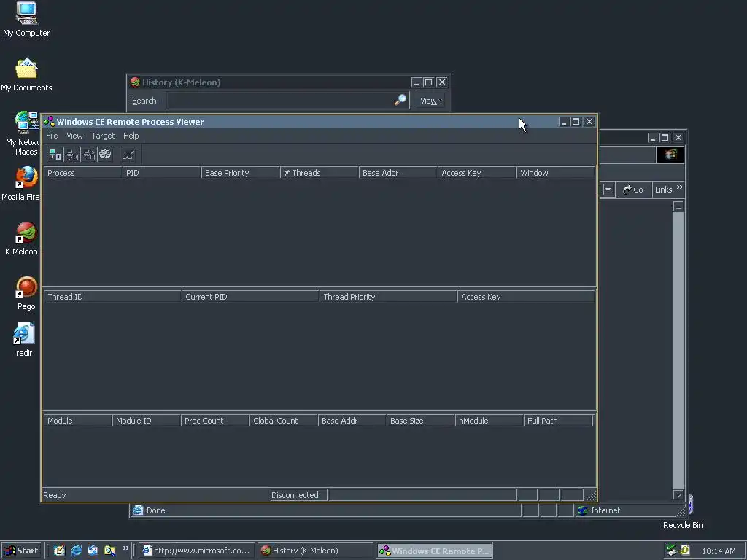The width and height of the screenshot is (747, 560).
Task: Click the second toolbar icon with list and box
Action: click(72, 155)
